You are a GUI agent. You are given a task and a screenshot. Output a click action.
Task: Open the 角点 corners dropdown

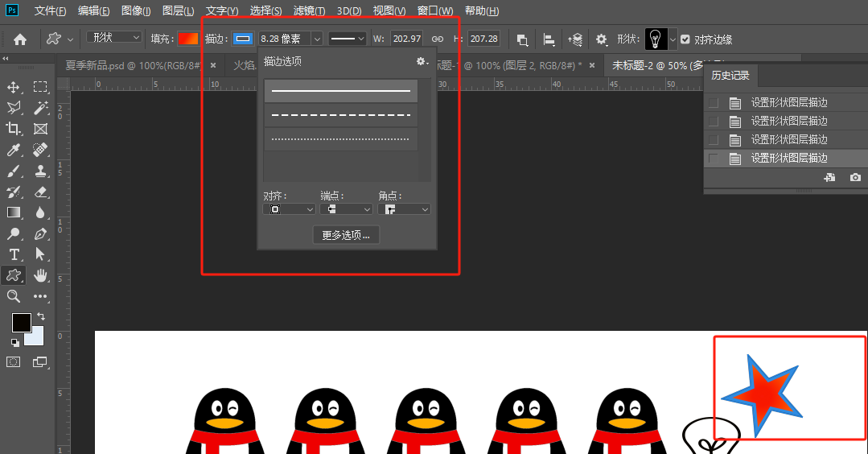404,209
